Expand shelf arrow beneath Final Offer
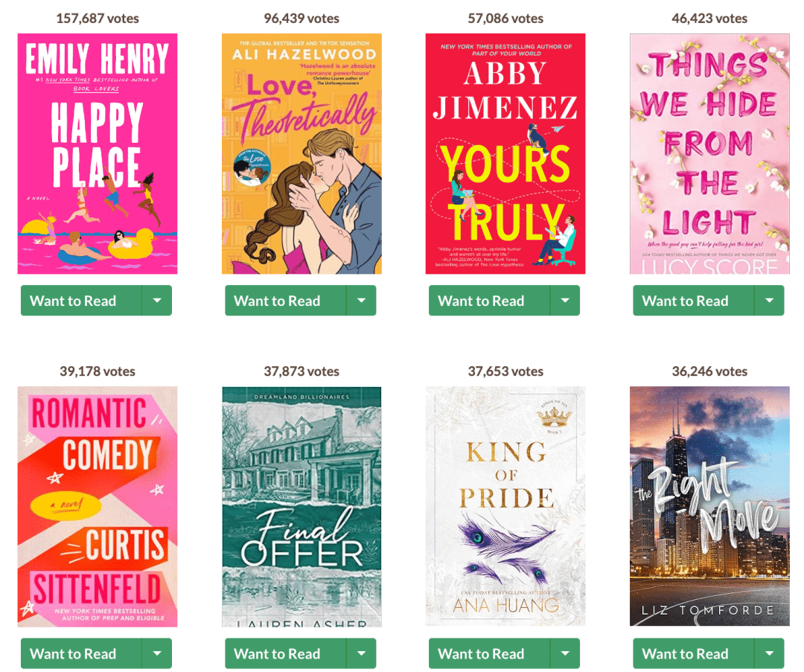804x672 pixels. (361, 653)
